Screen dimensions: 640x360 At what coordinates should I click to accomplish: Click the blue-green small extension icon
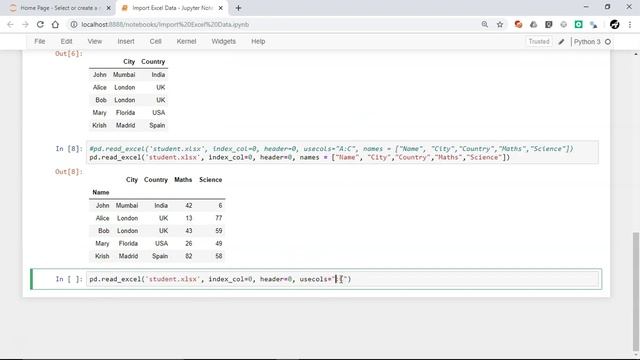[x=593, y=24]
